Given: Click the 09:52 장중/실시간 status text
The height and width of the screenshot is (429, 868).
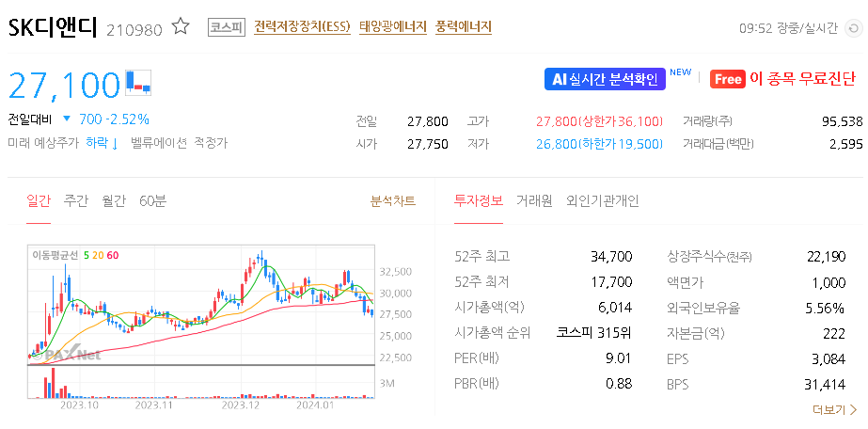Looking at the screenshot, I should 789,28.
